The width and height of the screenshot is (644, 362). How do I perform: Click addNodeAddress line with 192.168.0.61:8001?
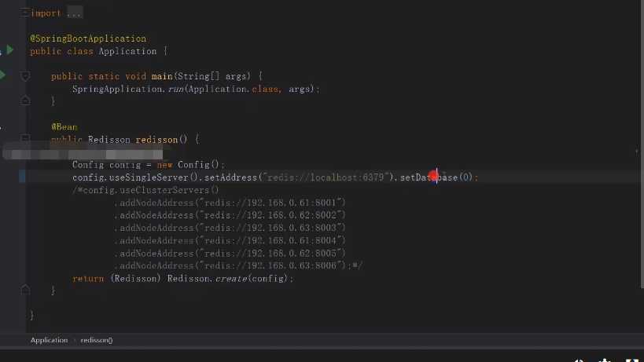pyautogui.click(x=230, y=203)
